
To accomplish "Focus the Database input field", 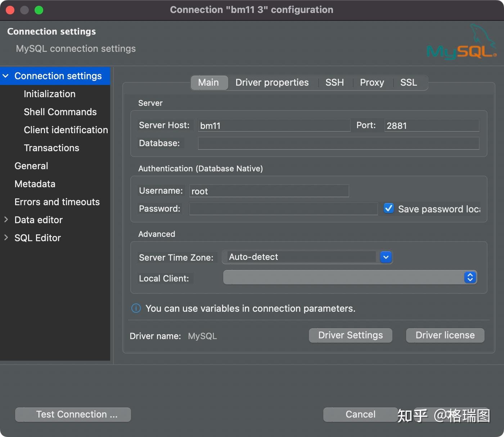I will (338, 143).
